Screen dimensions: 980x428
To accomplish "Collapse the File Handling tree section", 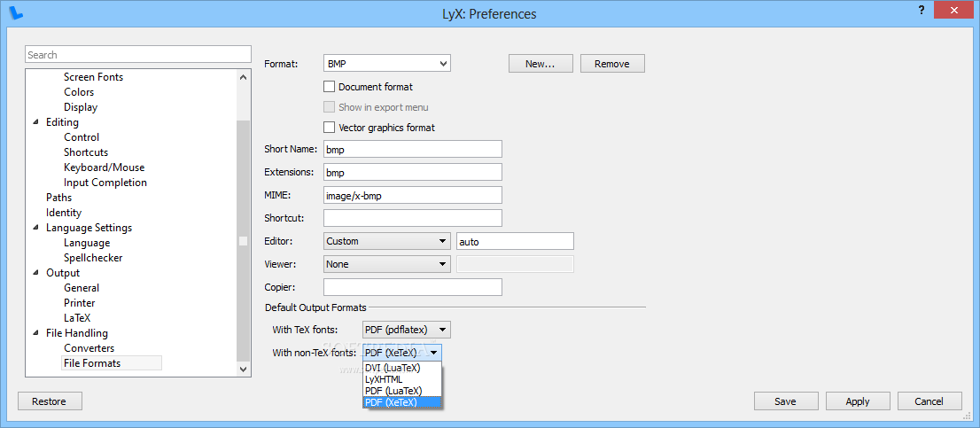I will (35, 334).
